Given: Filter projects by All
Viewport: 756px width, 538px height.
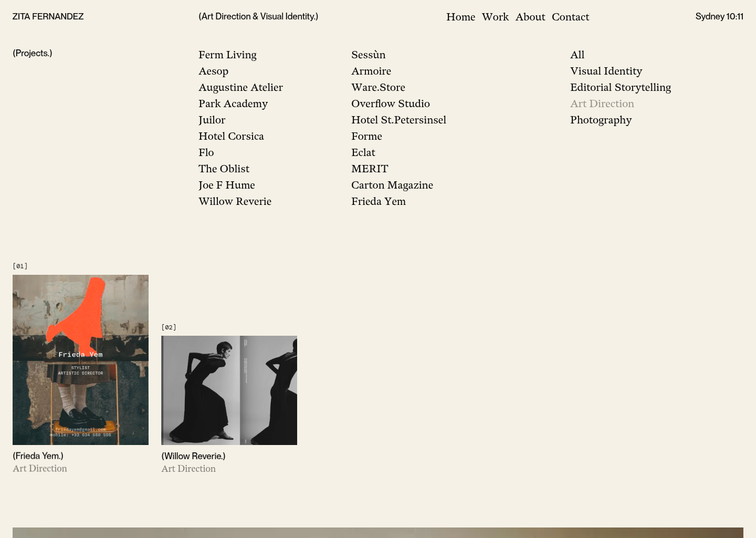Looking at the screenshot, I should point(577,55).
